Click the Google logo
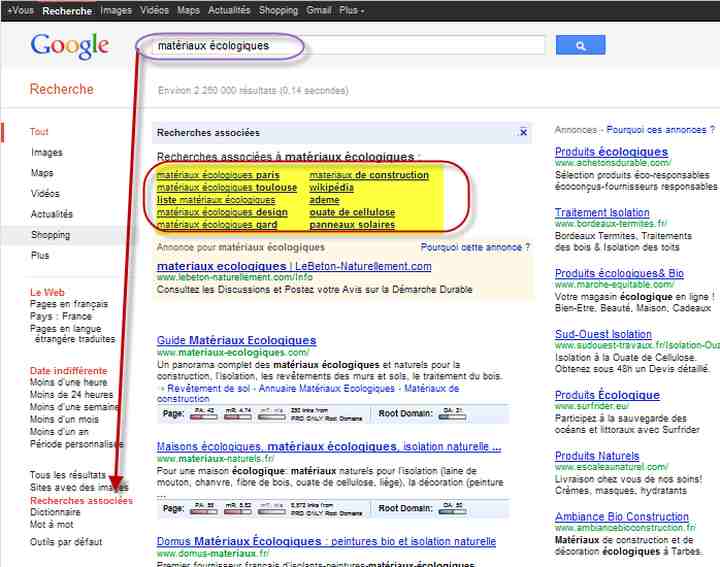Image resolution: width=720 pixels, height=567 pixels. coord(70,46)
